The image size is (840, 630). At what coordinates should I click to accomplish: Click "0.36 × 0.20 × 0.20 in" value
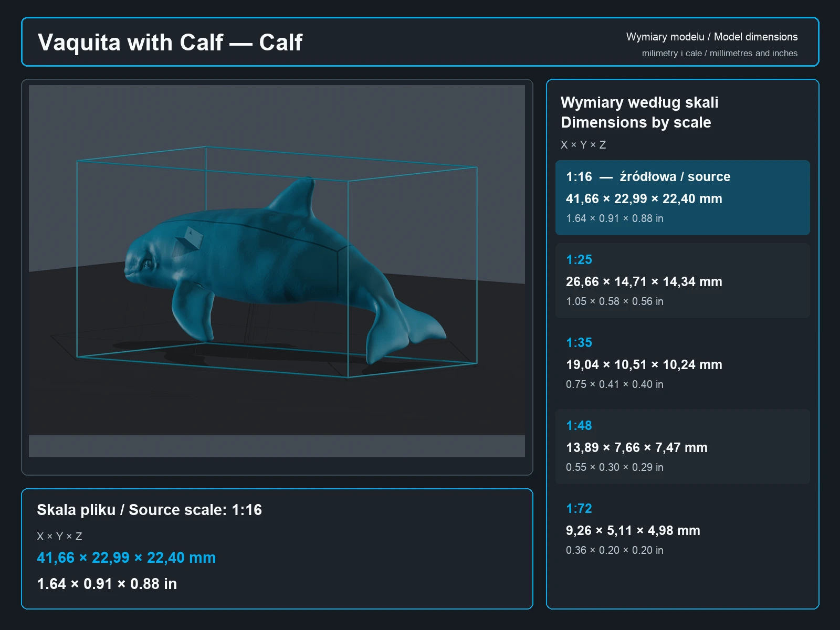[615, 550]
